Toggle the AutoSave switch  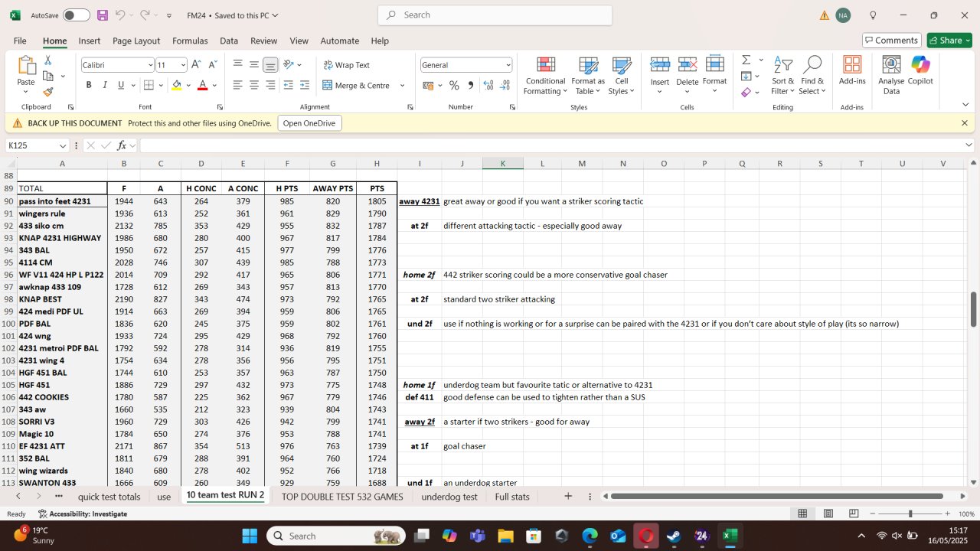tap(76, 15)
